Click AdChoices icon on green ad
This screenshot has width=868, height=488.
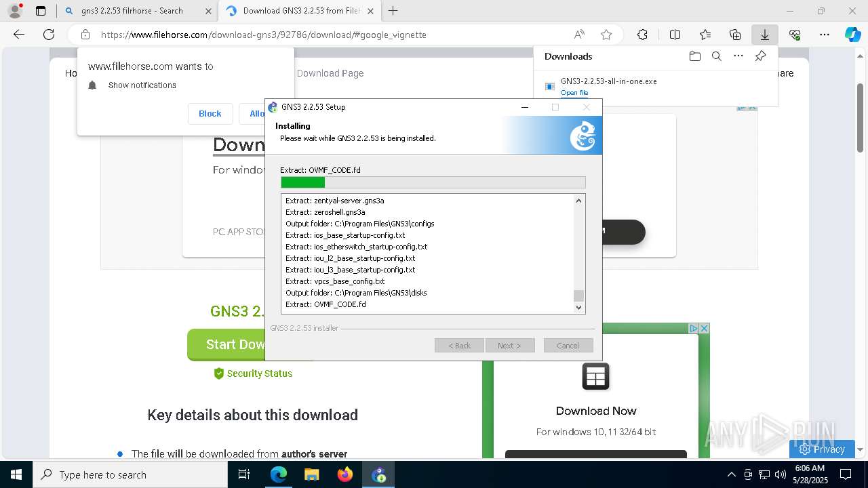(694, 328)
